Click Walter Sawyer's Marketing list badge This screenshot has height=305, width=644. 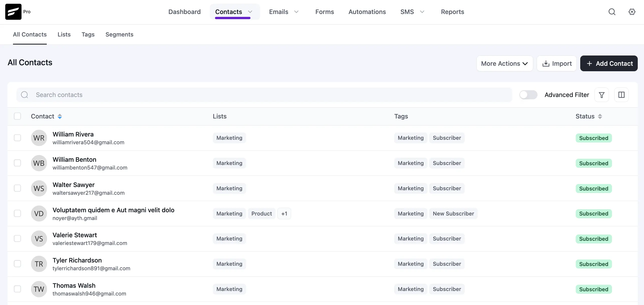pos(229,188)
